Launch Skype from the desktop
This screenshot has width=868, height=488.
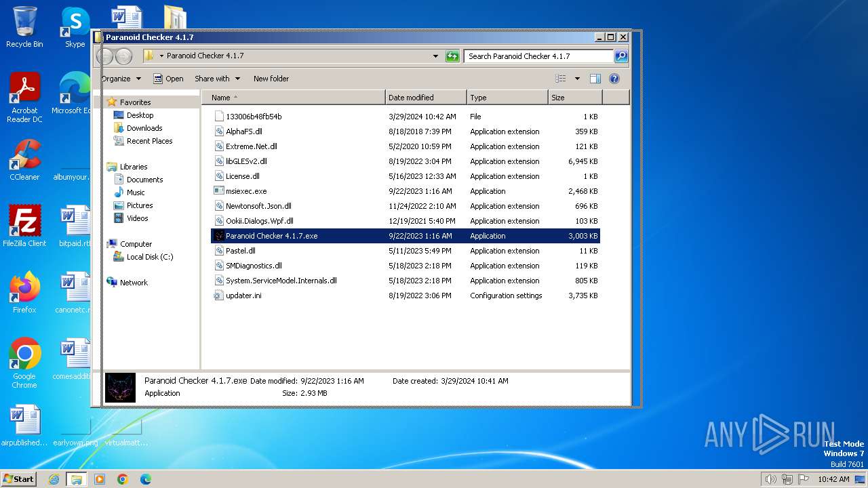coord(75,27)
